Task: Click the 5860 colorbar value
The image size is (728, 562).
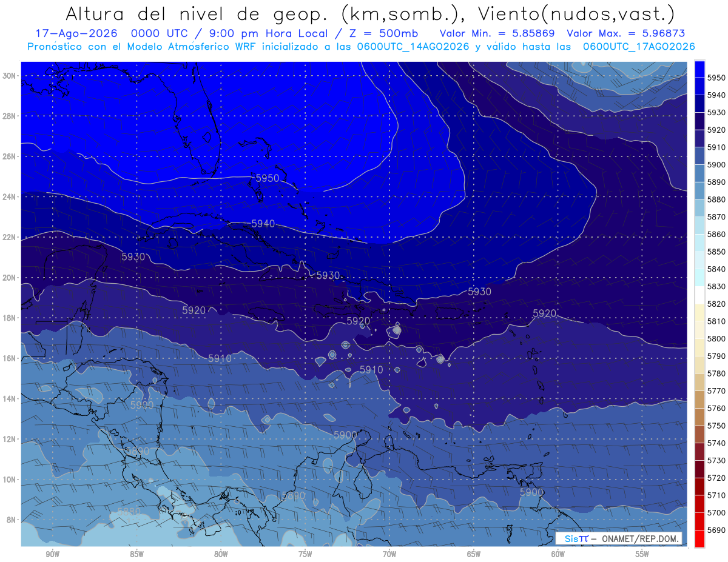Action: 716,234
